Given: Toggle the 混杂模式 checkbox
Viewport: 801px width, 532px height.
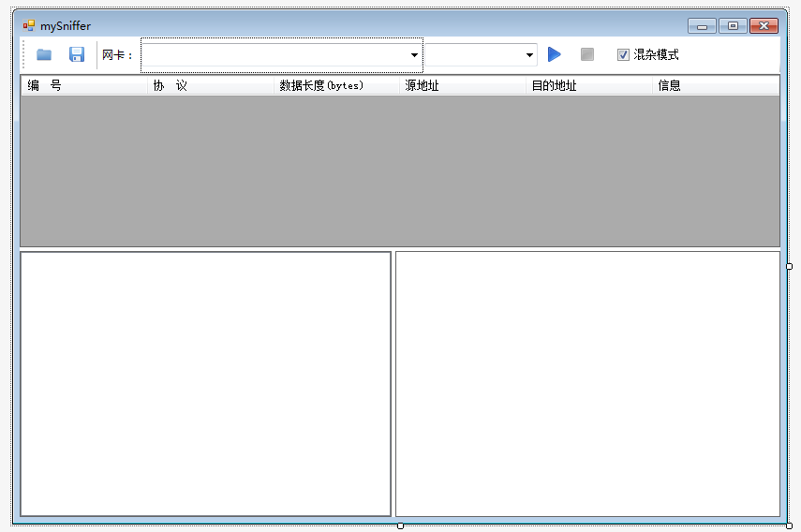Looking at the screenshot, I should 623,55.
